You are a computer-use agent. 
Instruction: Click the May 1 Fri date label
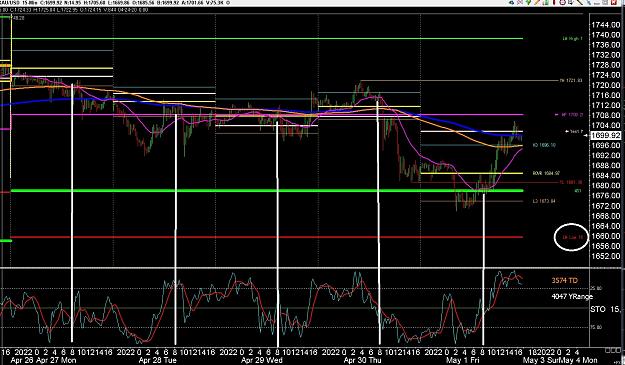(463, 360)
